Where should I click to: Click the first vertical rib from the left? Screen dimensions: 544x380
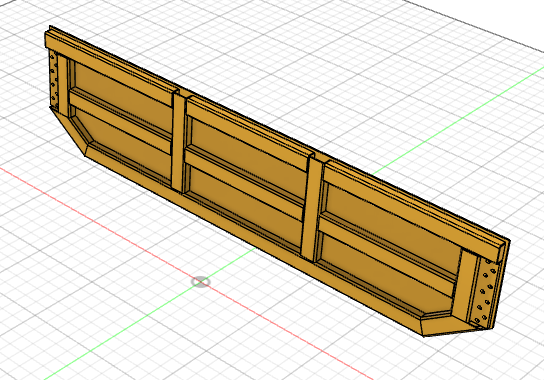point(178,142)
